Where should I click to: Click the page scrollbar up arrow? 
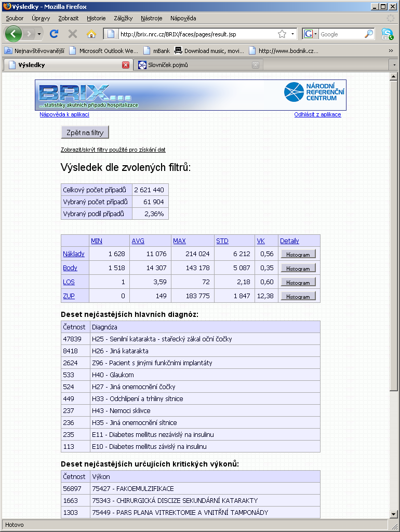coord(393,76)
